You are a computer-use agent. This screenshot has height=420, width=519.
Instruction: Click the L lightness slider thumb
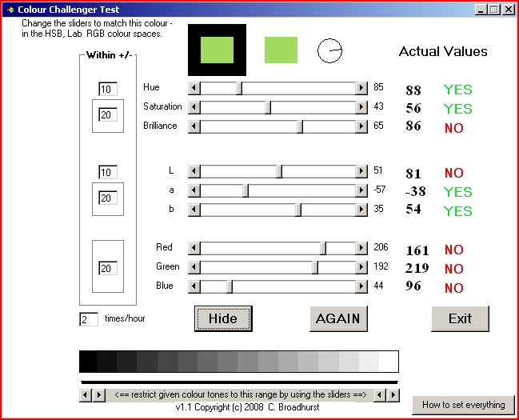click(x=280, y=170)
